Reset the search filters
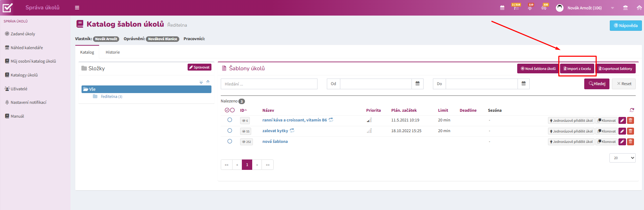Image resolution: width=644 pixels, height=210 pixels. click(x=624, y=84)
